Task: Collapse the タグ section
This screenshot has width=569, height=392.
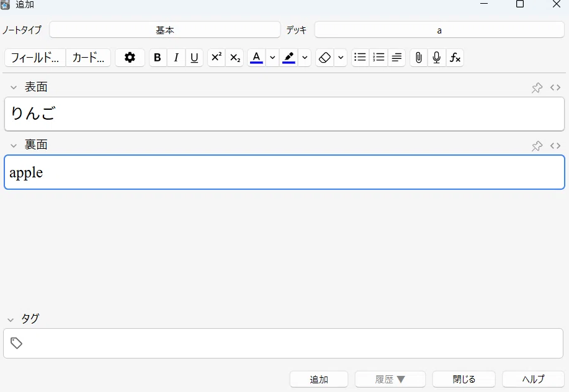Action: 11,320
